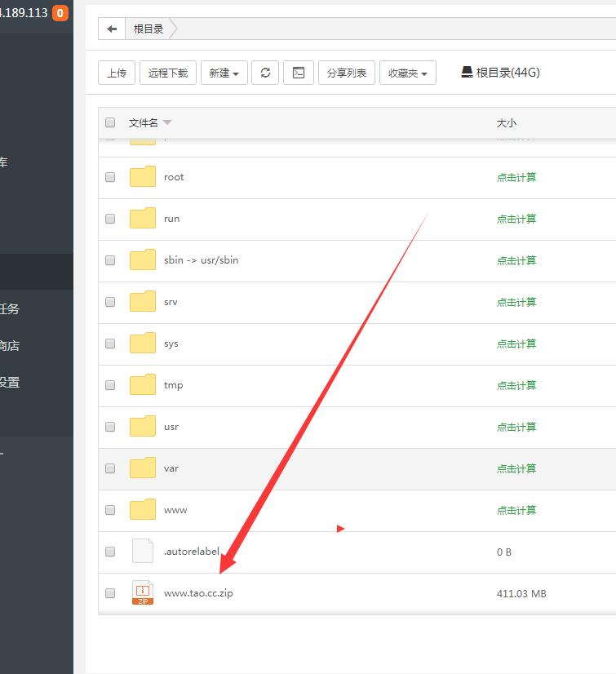Check the box for www.tao.cc.zip
The width and height of the screenshot is (616, 674).
click(x=110, y=593)
